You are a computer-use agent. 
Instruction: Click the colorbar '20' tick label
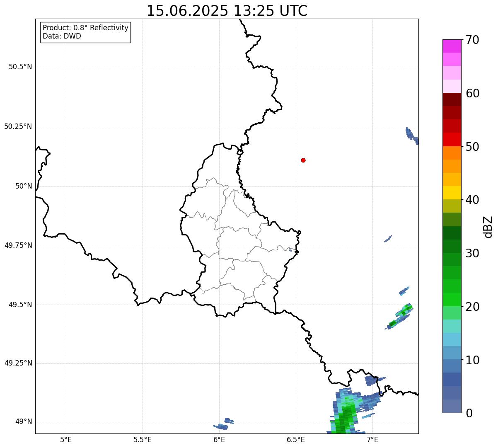coord(472,307)
